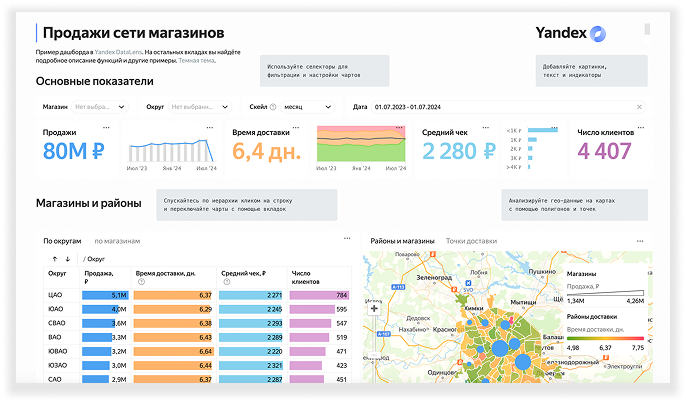The width and height of the screenshot is (686, 403).
Task: Click the ЮВАО row in table
Action: click(197, 351)
